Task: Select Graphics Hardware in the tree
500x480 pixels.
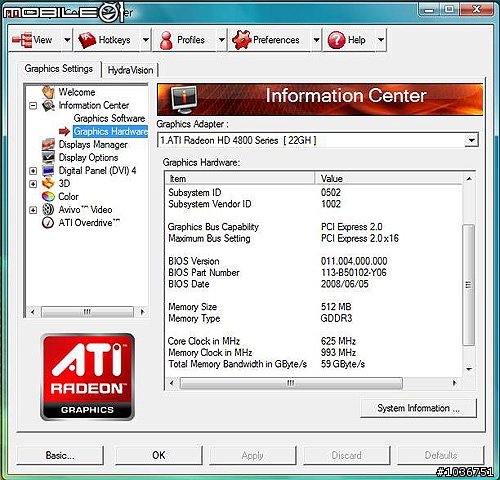Action: pyautogui.click(x=110, y=131)
